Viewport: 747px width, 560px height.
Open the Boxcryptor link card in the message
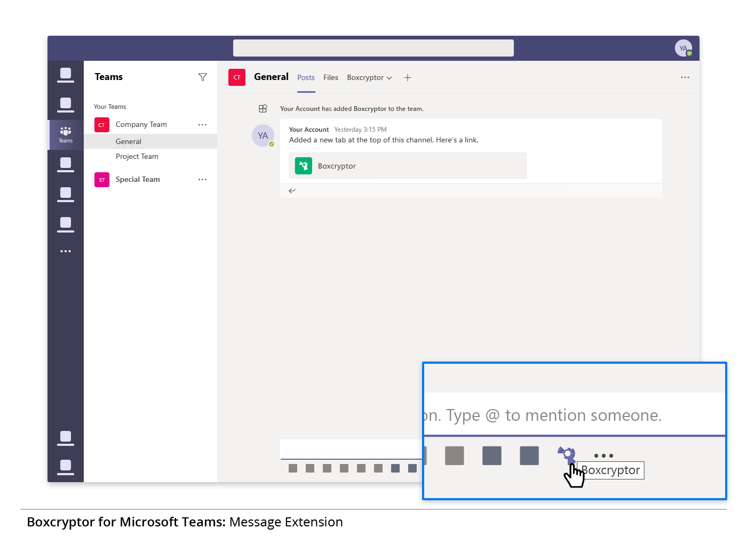point(408,166)
